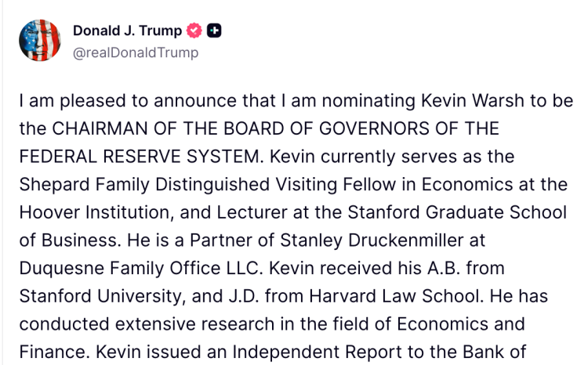Image resolution: width=588 pixels, height=365 pixels.
Task: Open the @realDonaldTrump handle
Action: [136, 53]
